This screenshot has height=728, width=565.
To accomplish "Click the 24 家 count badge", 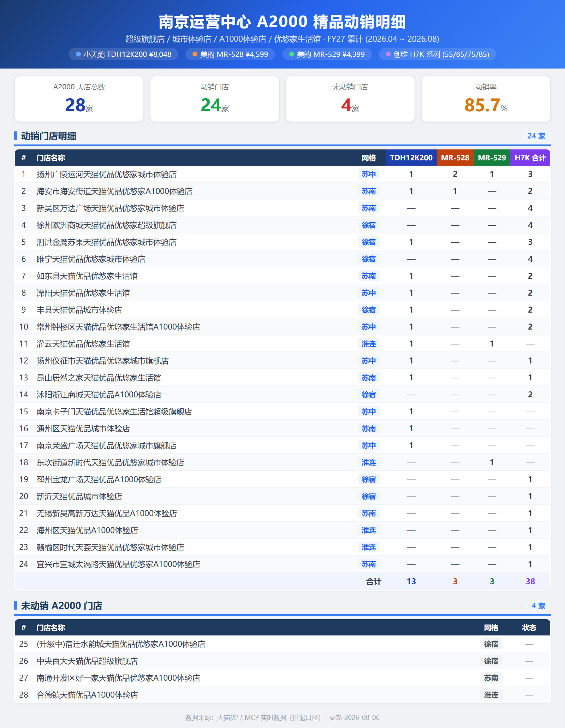I will pos(536,136).
